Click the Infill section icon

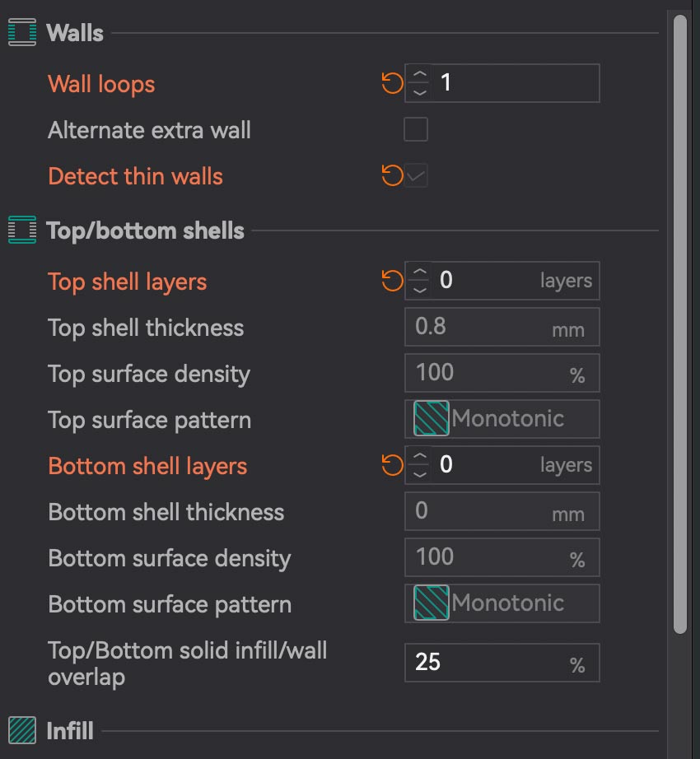click(x=22, y=730)
